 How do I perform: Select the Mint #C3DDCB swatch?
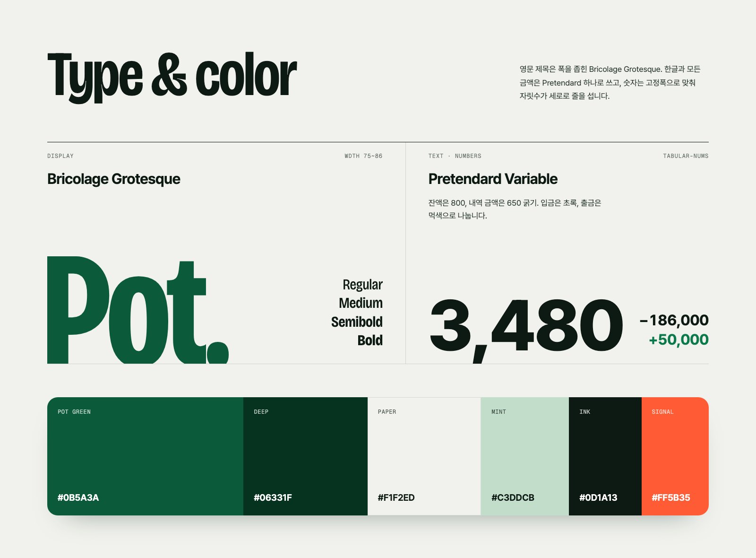pos(525,456)
